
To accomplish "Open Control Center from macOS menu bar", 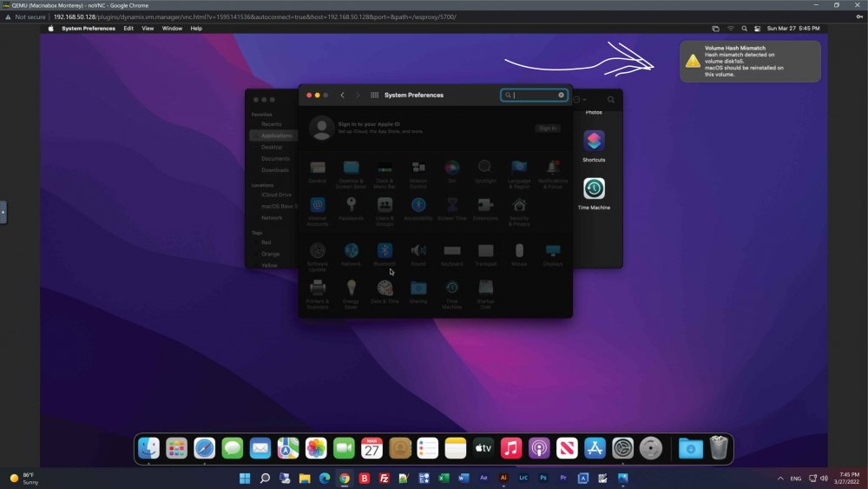I will point(757,29).
